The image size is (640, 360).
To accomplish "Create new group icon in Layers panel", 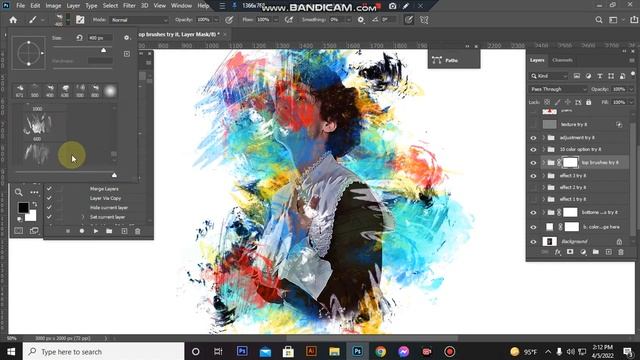I will point(596,252).
